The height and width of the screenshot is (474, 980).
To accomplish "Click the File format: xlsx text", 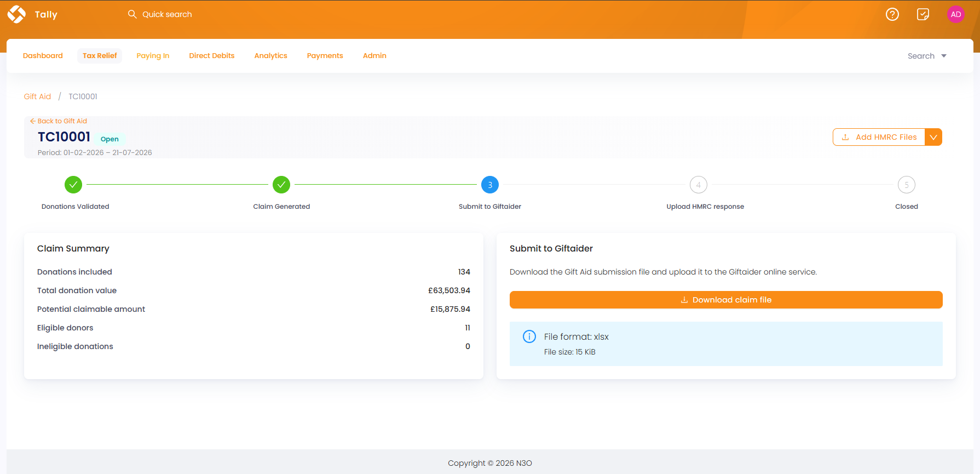I will click(577, 336).
